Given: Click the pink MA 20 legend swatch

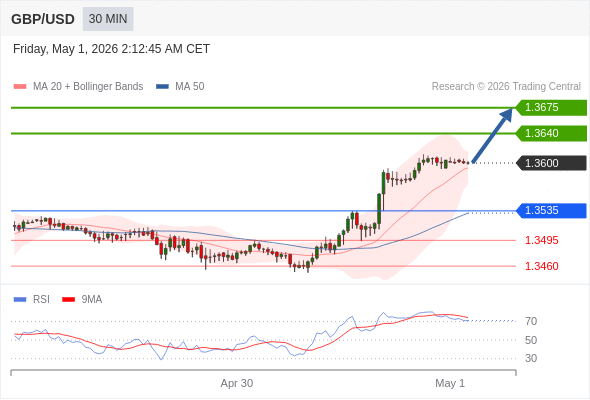Looking at the screenshot, I should (20, 87).
